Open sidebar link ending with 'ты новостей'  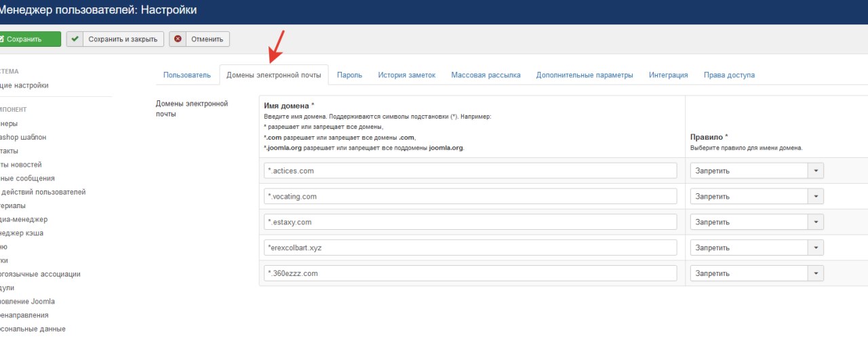pos(21,165)
